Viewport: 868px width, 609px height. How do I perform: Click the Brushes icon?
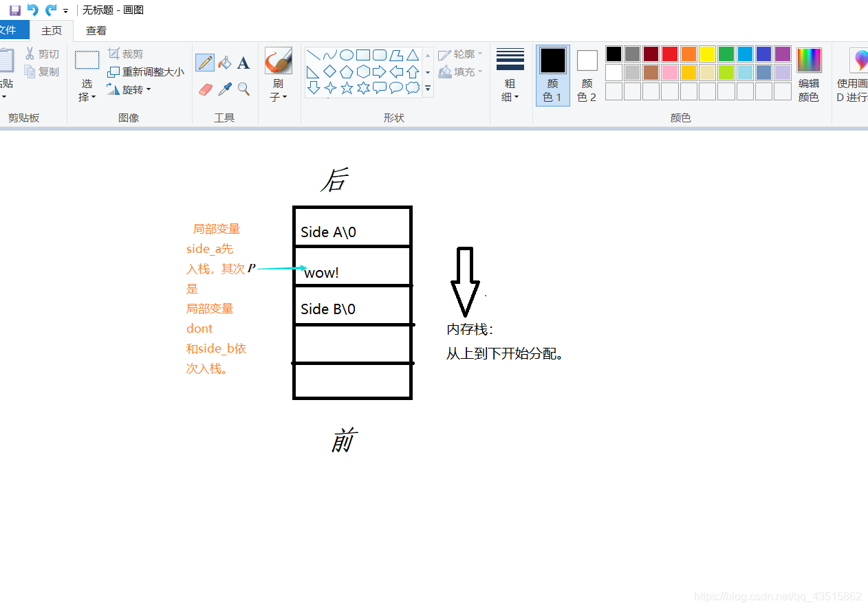point(279,60)
